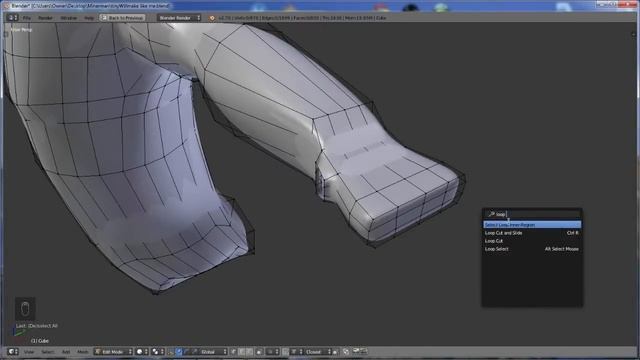Open the 3D View editor type selector
The height and width of the screenshot is (360, 640).
tap(13, 351)
